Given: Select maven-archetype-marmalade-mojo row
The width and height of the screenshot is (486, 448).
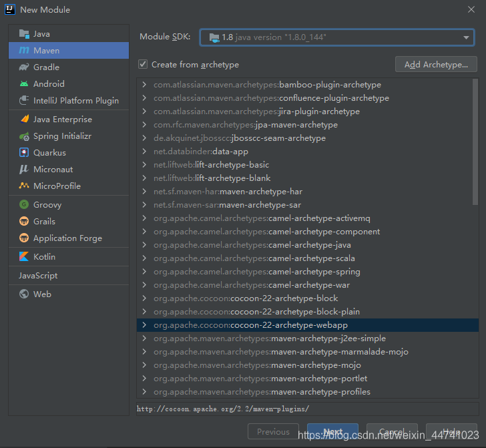Looking at the screenshot, I should (x=308, y=351).
